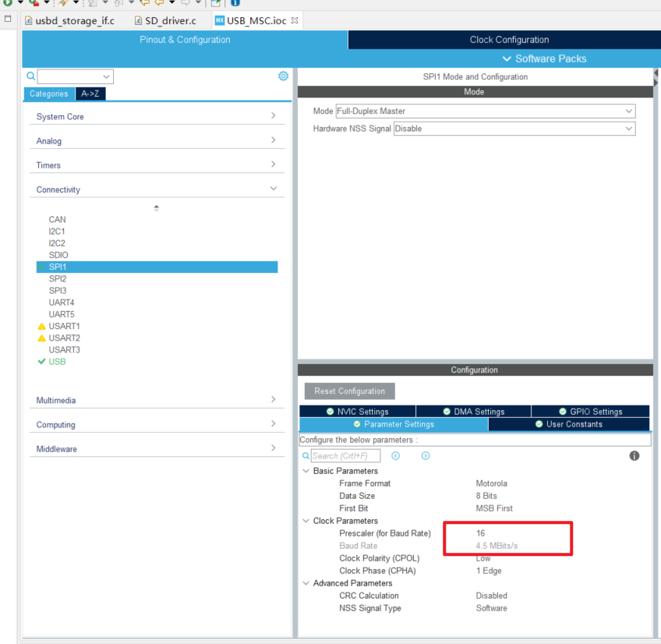Viewport: 661px width, 644px height.
Task: Collapse the Clock Parameters group
Action: [x=306, y=521]
